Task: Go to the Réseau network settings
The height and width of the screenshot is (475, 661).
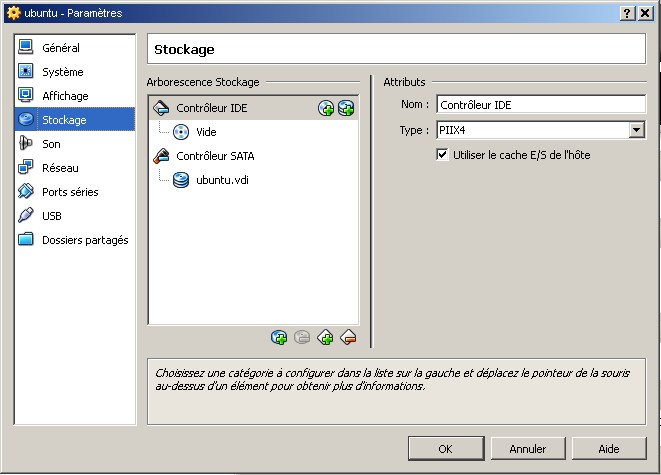Action: (x=60, y=168)
